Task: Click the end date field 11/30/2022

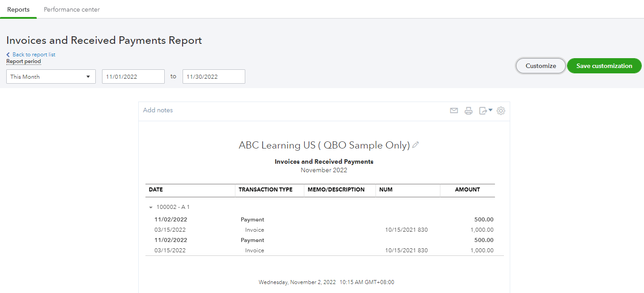Action: click(213, 76)
